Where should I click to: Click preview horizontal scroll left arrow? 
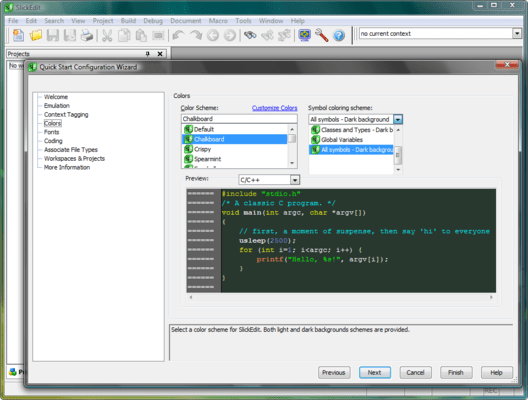point(191,297)
